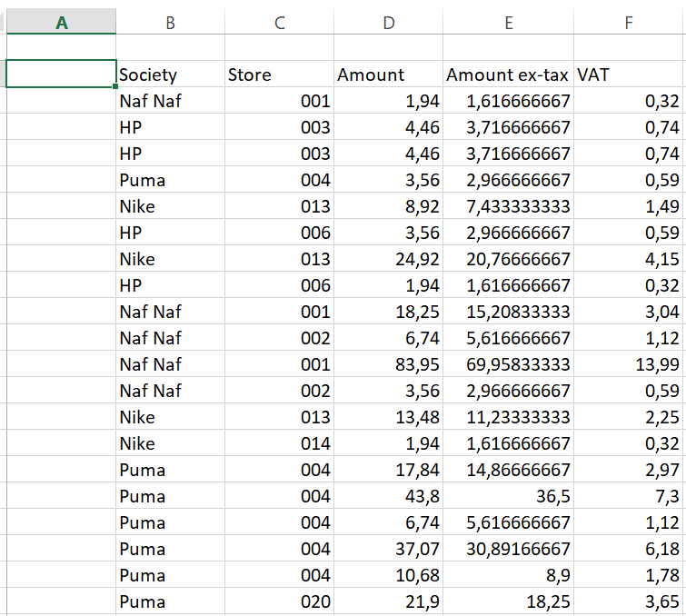
Task: Select the ex-tax cell showing 18,25
Action: pyautogui.click(x=508, y=601)
